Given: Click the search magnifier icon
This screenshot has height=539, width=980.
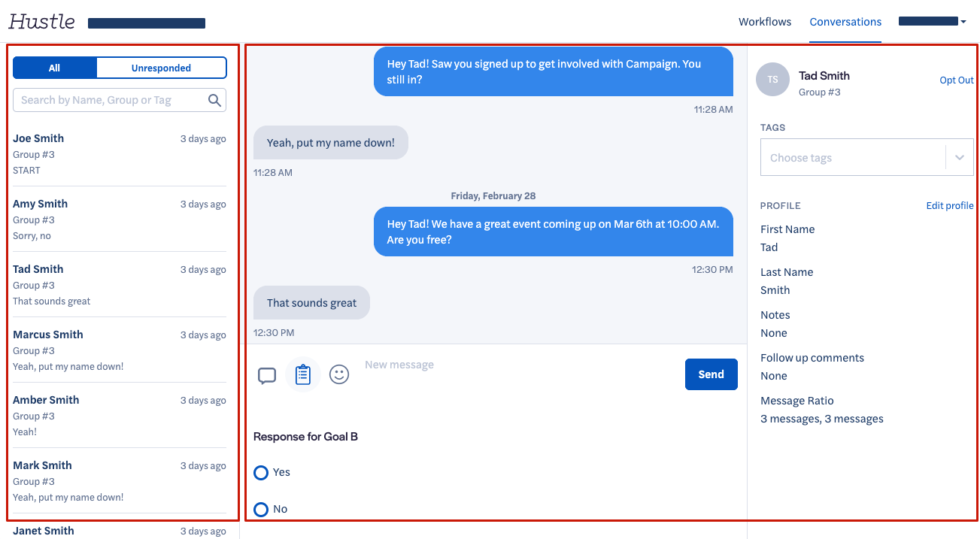Looking at the screenshot, I should tap(214, 100).
